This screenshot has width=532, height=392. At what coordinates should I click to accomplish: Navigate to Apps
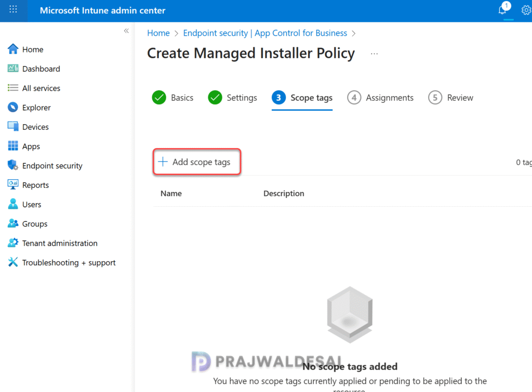[x=31, y=146]
